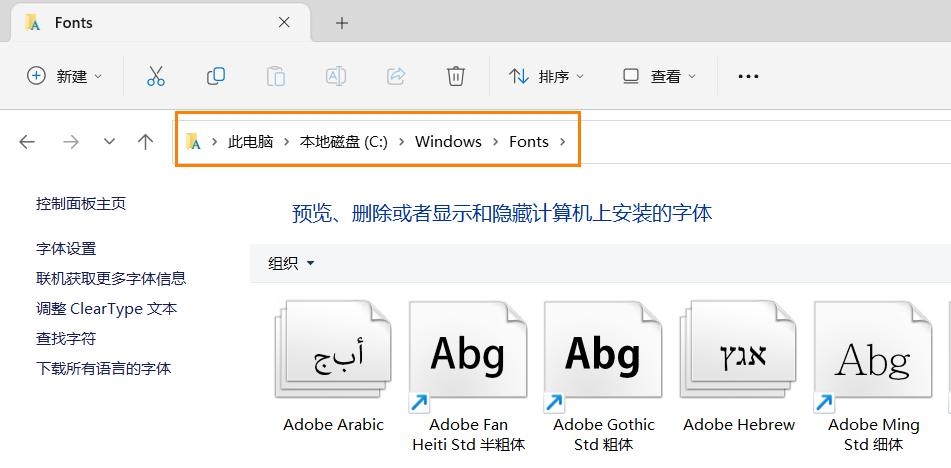Click the Adobe Ming Std 细体 label
The height and width of the screenshot is (468, 951).
[x=874, y=435]
